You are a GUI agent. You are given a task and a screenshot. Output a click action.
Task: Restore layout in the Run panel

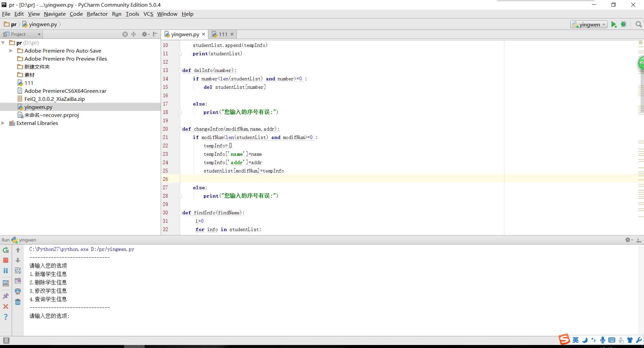tap(6, 283)
